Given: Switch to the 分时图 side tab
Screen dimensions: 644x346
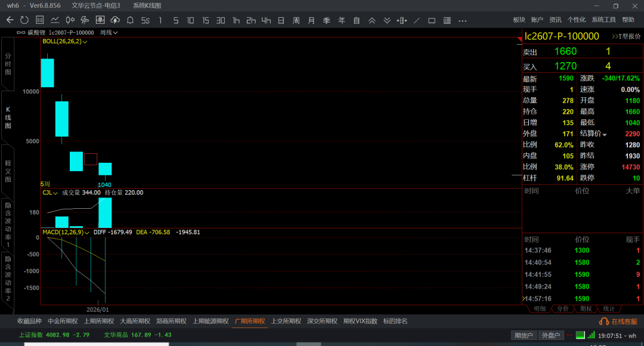Looking at the screenshot, I should (x=8, y=64).
